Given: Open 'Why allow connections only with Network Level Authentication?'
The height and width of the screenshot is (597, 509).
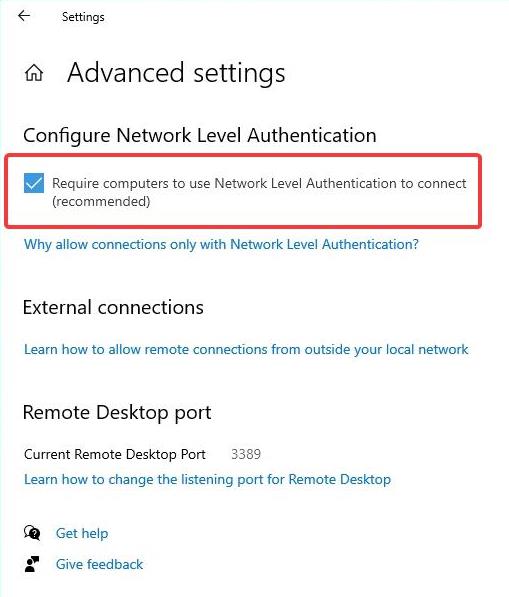Looking at the screenshot, I should [x=221, y=244].
